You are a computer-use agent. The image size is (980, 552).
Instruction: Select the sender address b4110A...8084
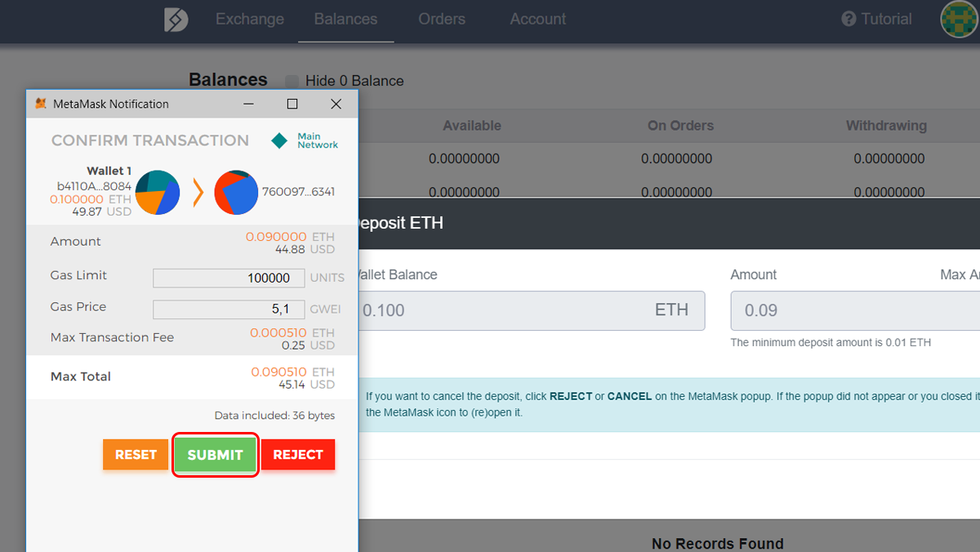click(x=94, y=186)
